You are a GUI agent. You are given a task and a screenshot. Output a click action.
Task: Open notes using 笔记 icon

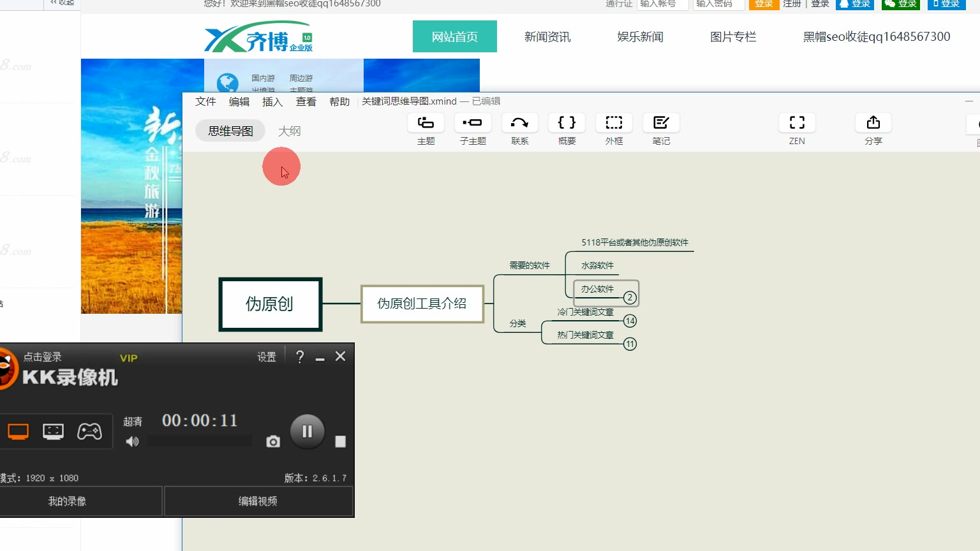coord(661,122)
